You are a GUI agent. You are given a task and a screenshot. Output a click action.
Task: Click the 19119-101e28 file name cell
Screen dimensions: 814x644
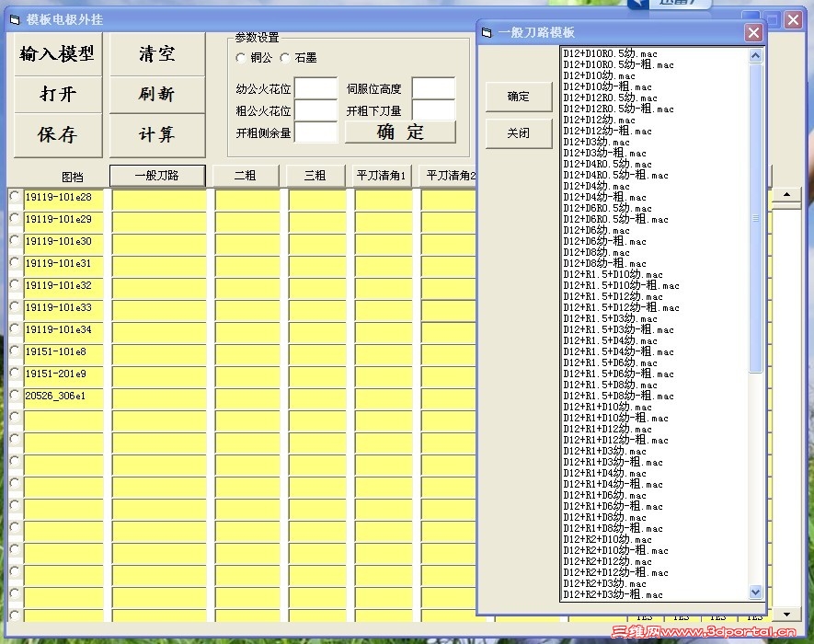point(63,200)
